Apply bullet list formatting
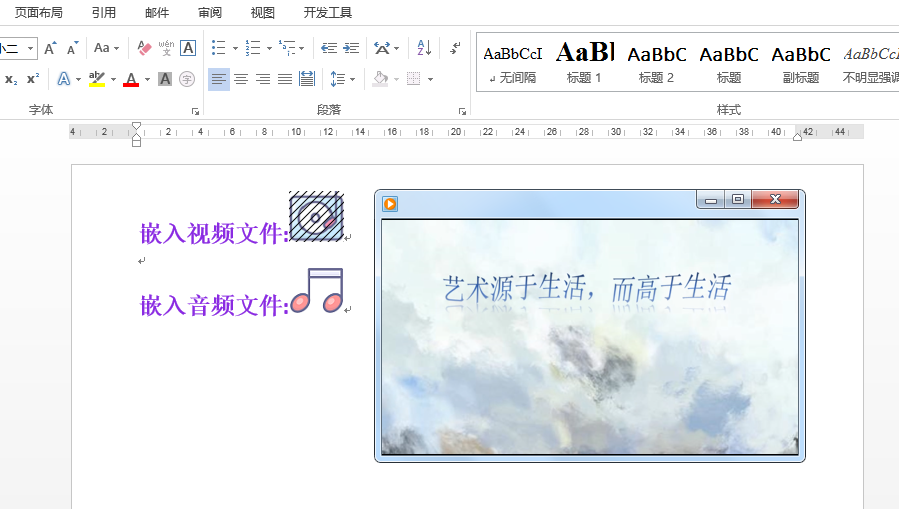Viewport: 899px width, 509px height. pos(218,48)
